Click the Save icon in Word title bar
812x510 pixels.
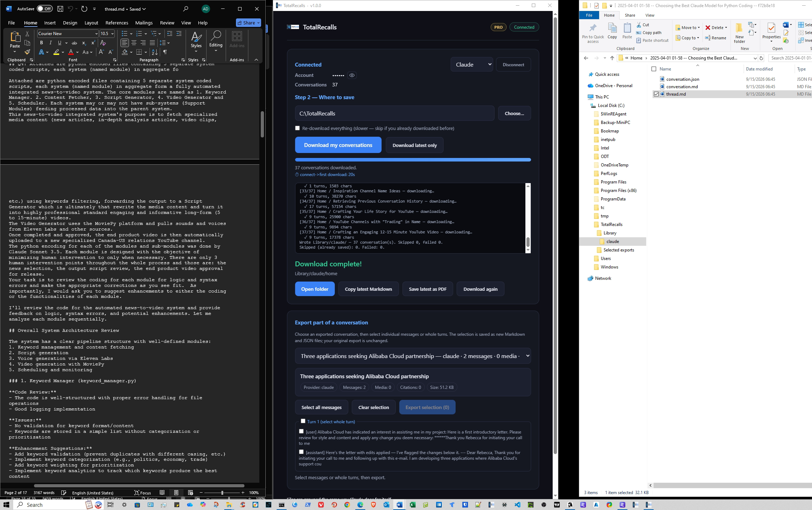pyautogui.click(x=60, y=9)
